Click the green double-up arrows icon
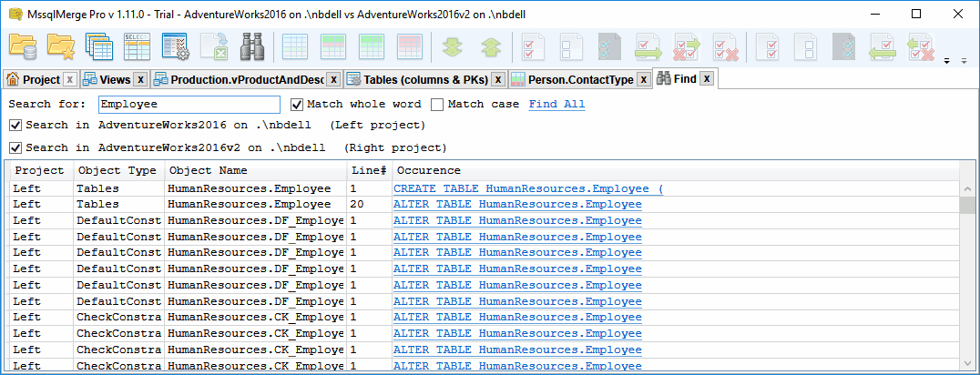This screenshot has height=375, width=980. click(x=491, y=48)
